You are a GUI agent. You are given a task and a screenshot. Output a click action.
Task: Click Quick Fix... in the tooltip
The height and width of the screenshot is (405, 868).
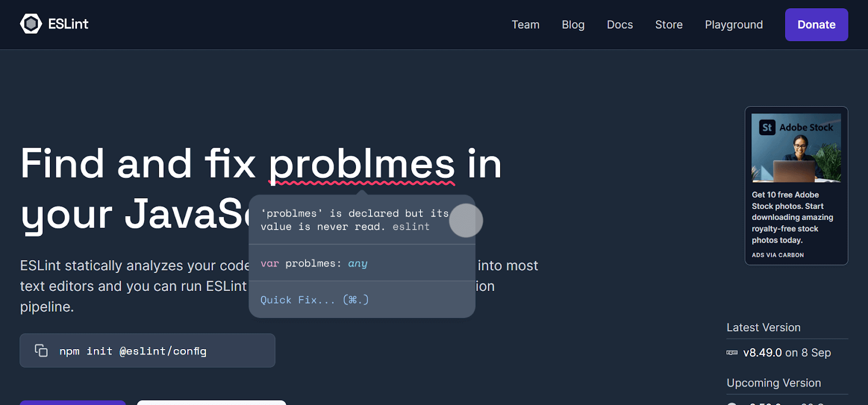click(315, 300)
